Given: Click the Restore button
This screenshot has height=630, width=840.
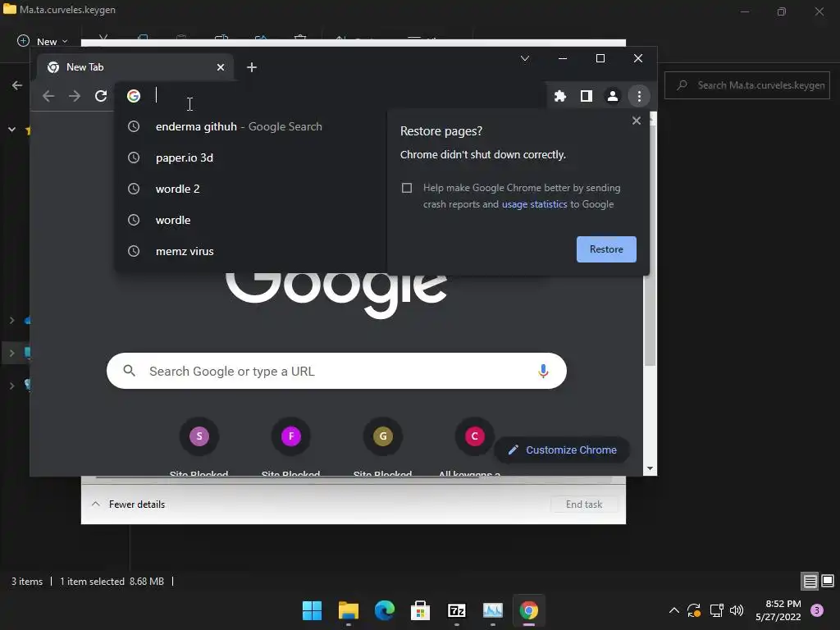Looking at the screenshot, I should coord(606,249).
